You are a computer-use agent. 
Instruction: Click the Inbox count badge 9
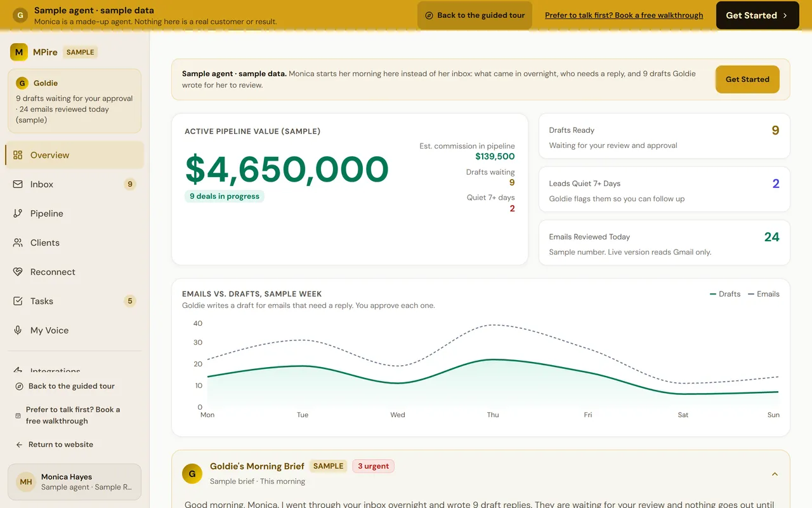pyautogui.click(x=130, y=184)
